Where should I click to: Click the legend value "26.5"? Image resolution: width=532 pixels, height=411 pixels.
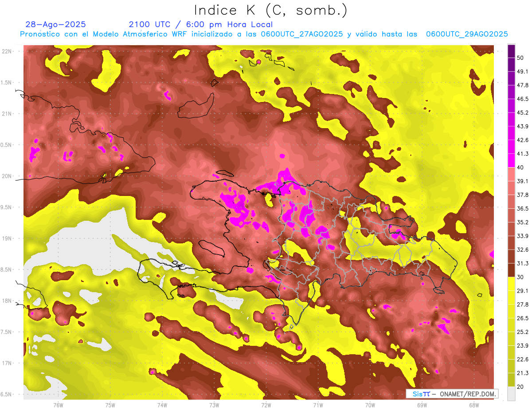click(x=522, y=318)
